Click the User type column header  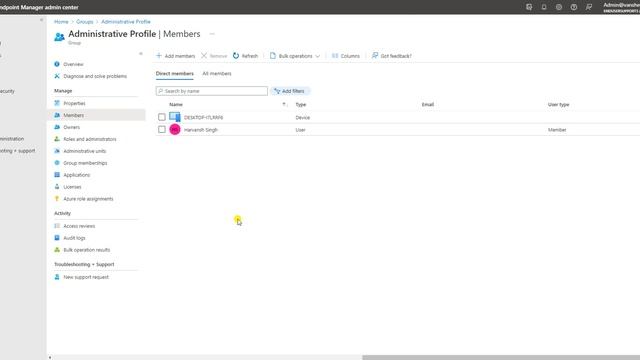[x=558, y=104]
